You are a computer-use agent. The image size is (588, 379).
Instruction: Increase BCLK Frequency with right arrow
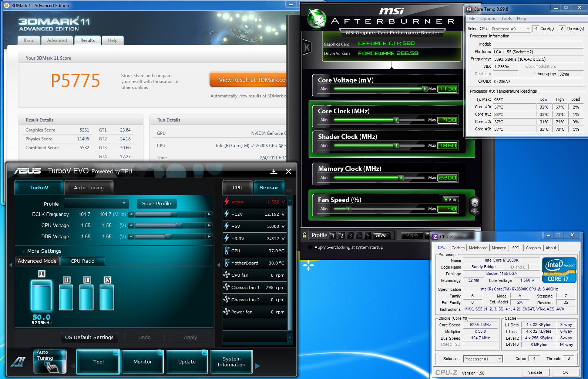209,214
